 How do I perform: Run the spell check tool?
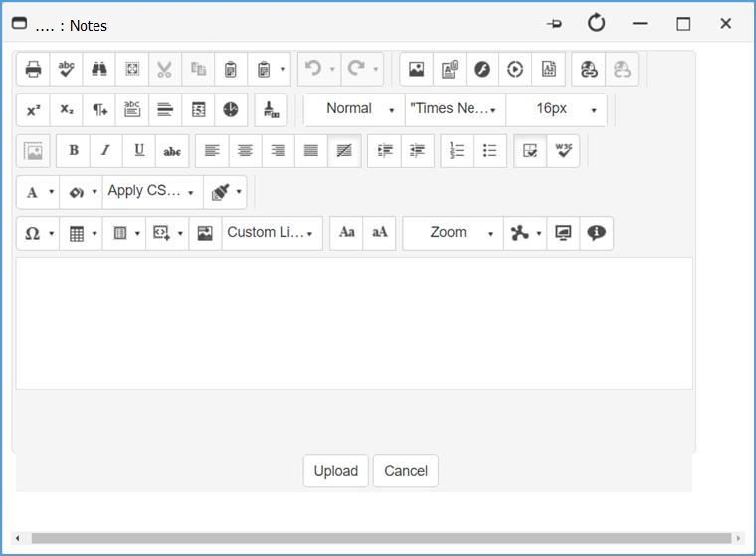coord(66,70)
